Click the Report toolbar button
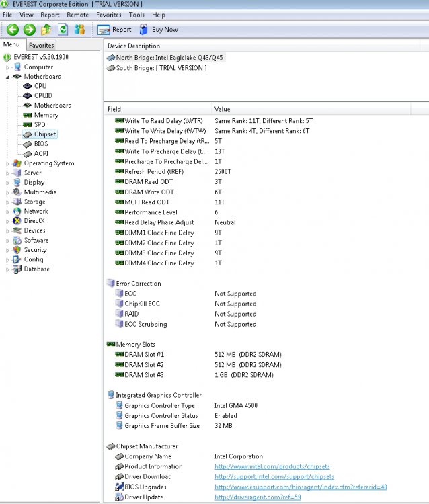This screenshot has width=429, height=504. pos(114,30)
